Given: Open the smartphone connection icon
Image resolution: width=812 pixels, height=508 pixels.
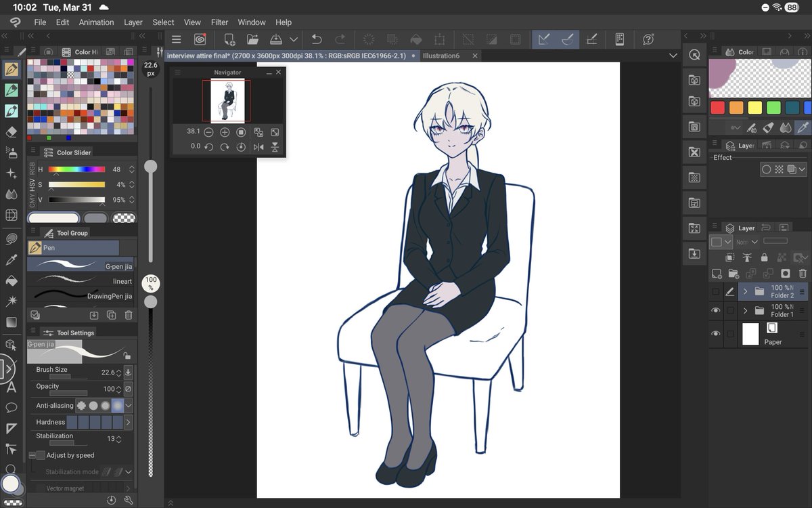Looking at the screenshot, I should coord(619,39).
